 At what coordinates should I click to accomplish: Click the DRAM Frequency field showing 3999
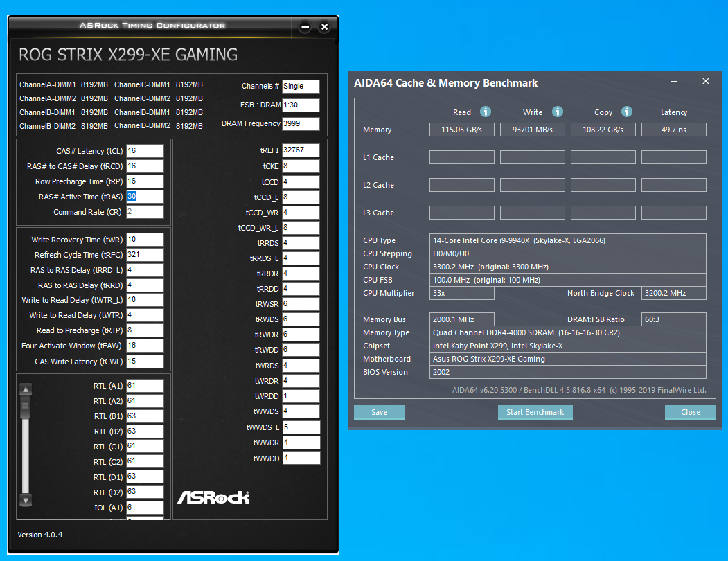[301, 123]
